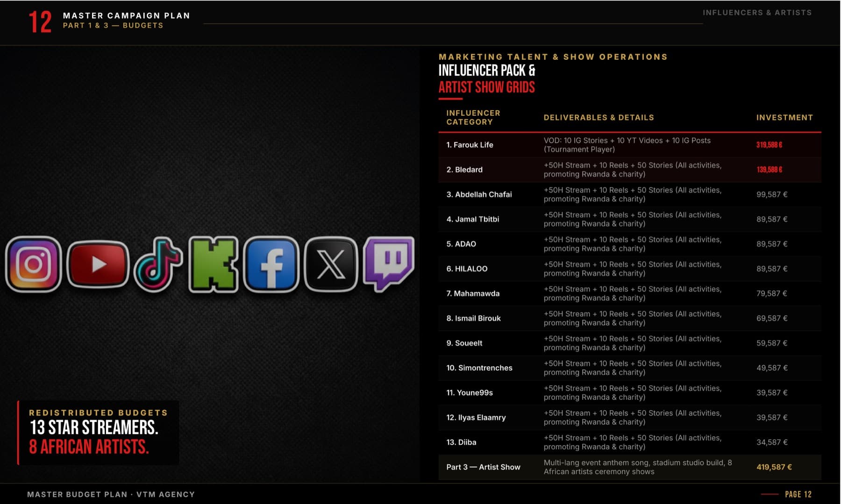
Task: Click the black X logo icon
Action: 331,264
